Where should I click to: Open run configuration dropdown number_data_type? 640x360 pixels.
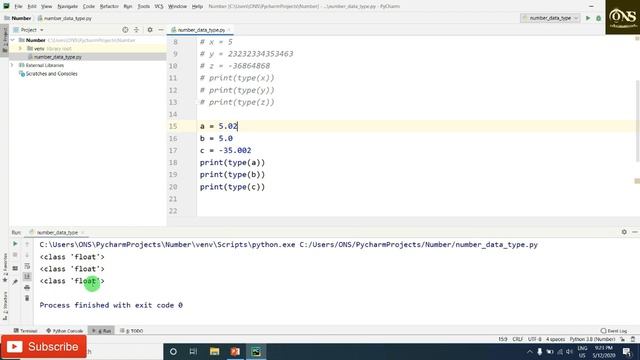(550, 18)
